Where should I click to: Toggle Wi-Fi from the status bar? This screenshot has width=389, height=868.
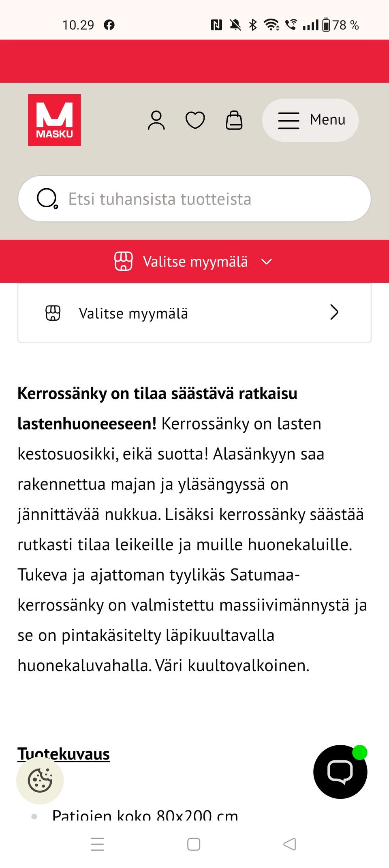pyautogui.click(x=272, y=25)
